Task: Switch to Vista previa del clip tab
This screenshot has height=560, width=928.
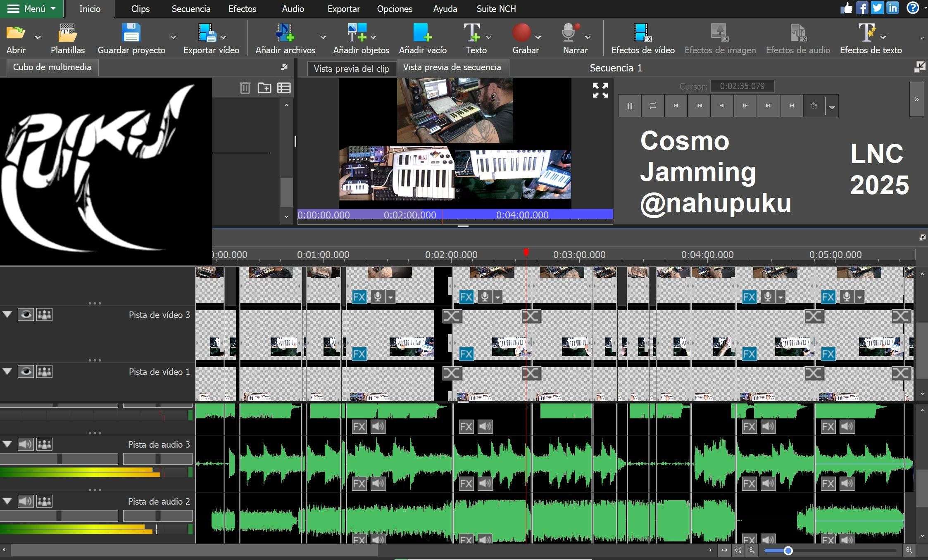Action: (x=351, y=69)
